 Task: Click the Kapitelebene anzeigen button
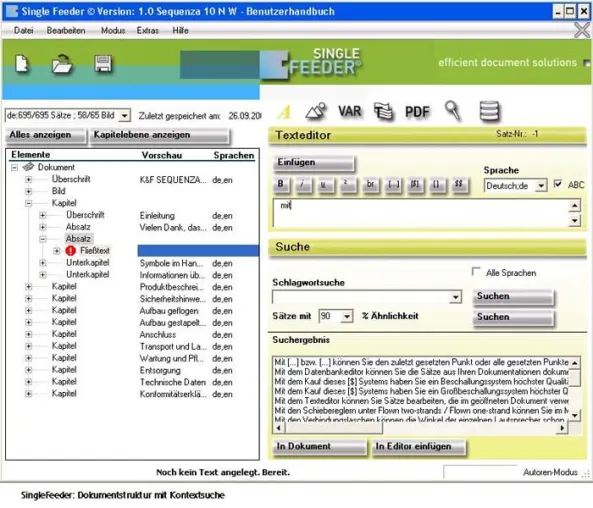coord(159,135)
